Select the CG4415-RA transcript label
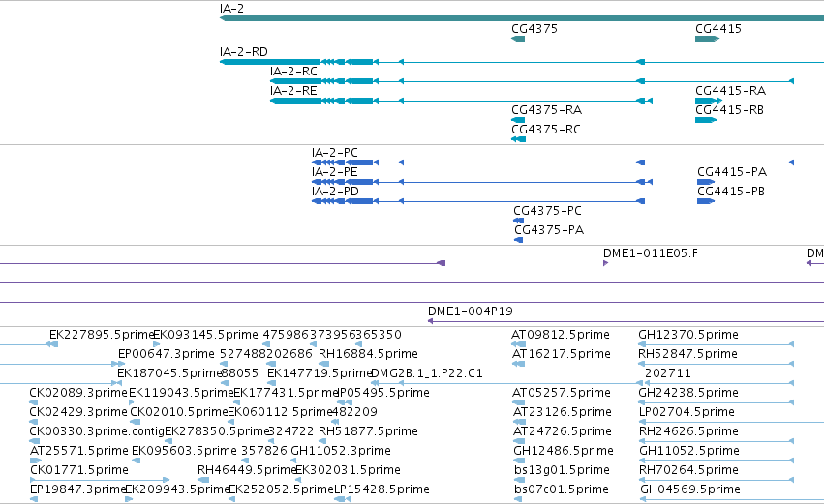This screenshot has height=504, width=824. 730,91
